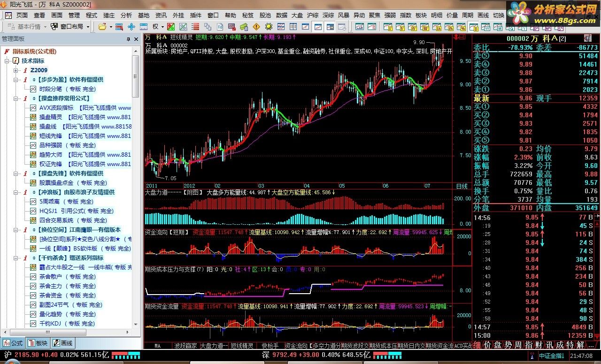Screen dimensions: 601x364
Task: Collapse the 【换位空间】 tree group
Action: [16, 230]
